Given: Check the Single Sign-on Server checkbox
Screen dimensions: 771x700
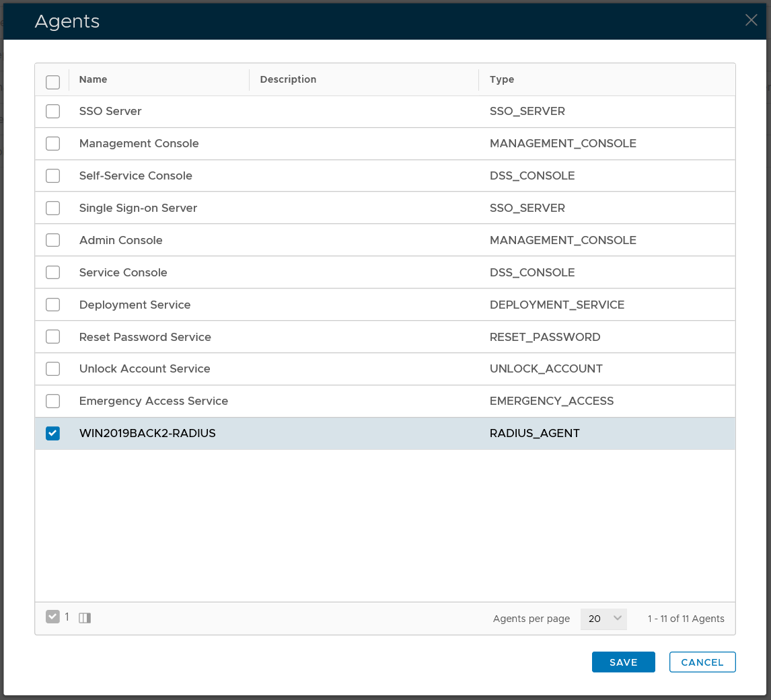Looking at the screenshot, I should coord(52,208).
